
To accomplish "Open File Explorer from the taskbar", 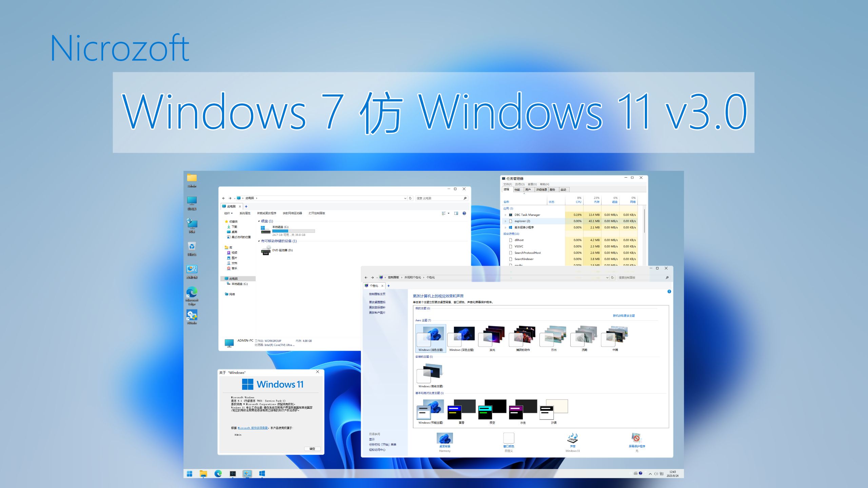I will 203,473.
